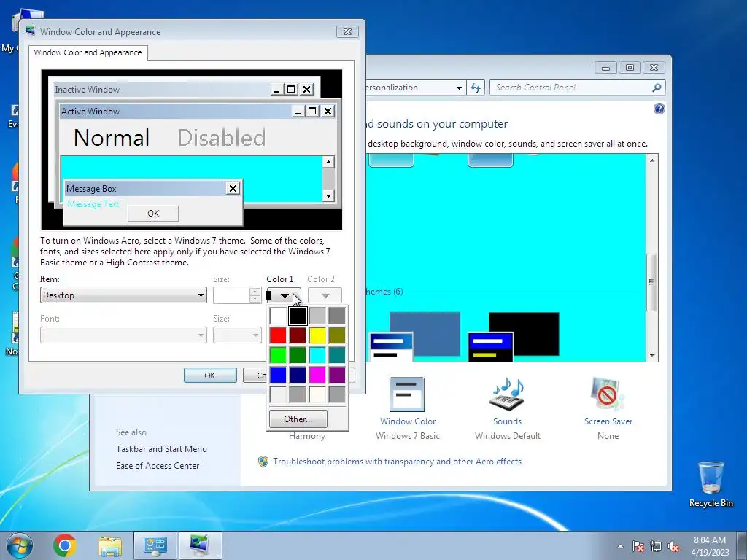Image resolution: width=747 pixels, height=560 pixels.
Task: Click the Action Center flag tray icon
Action: pyautogui.click(x=638, y=546)
